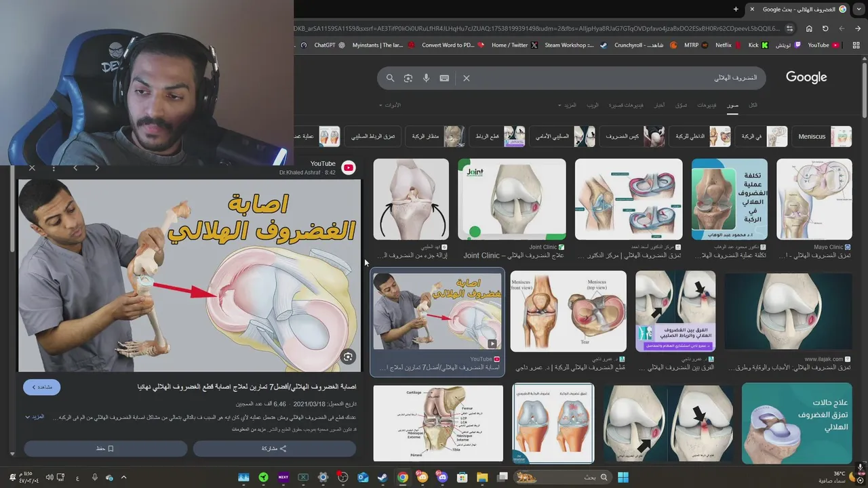Expand the المزيد search filter dropdown
The height and width of the screenshot is (488, 868).
tap(567, 105)
